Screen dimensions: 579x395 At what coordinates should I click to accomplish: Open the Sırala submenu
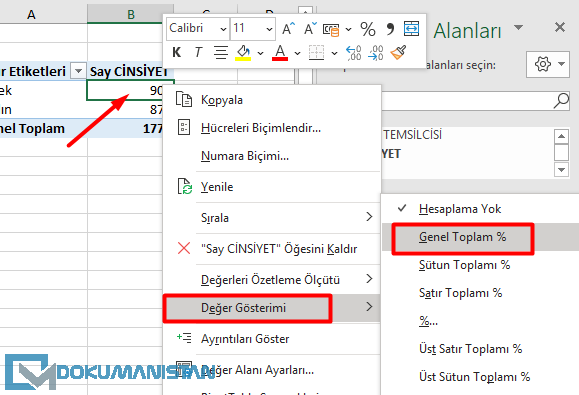click(271, 218)
